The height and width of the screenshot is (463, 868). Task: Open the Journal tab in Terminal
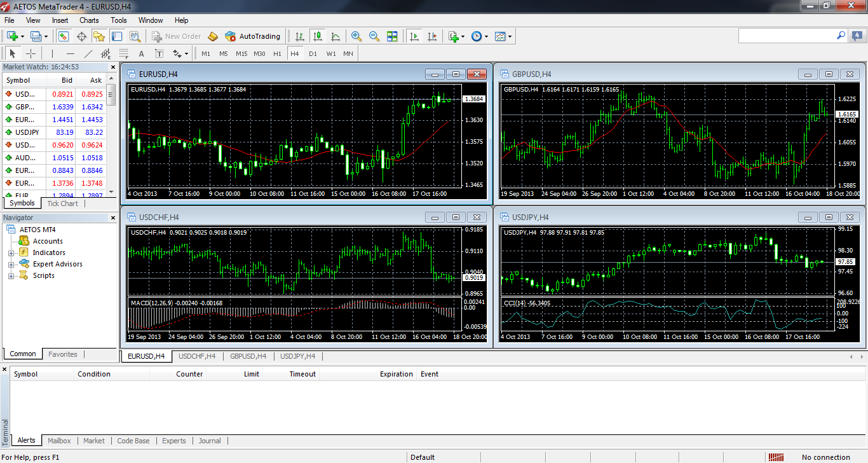[210, 441]
